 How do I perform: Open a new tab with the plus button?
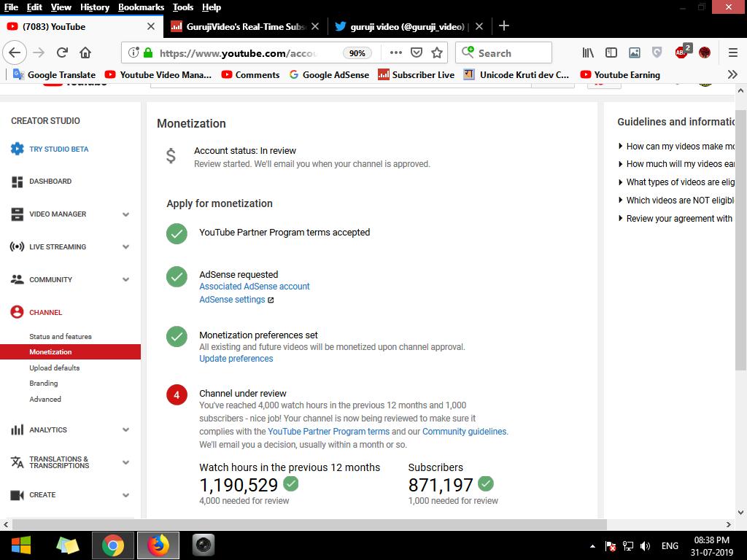click(503, 26)
